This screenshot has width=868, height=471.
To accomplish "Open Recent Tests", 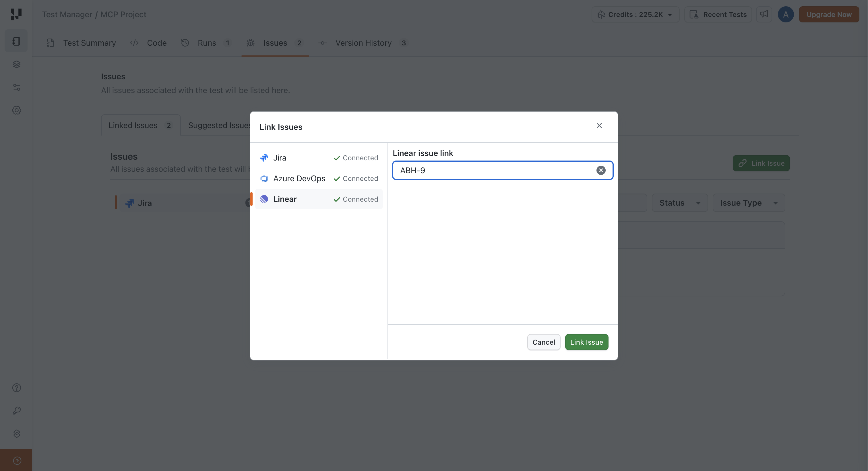I will pyautogui.click(x=718, y=14).
